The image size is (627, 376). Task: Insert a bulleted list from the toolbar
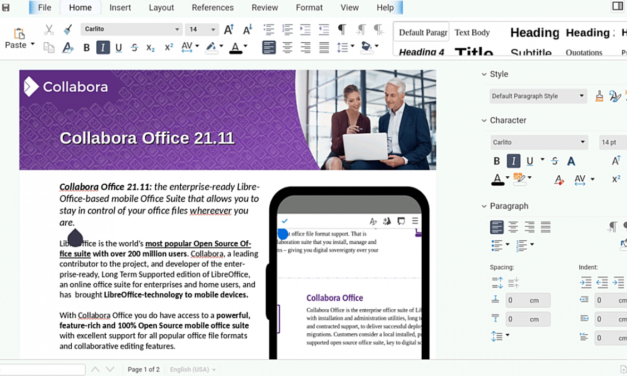tap(269, 29)
